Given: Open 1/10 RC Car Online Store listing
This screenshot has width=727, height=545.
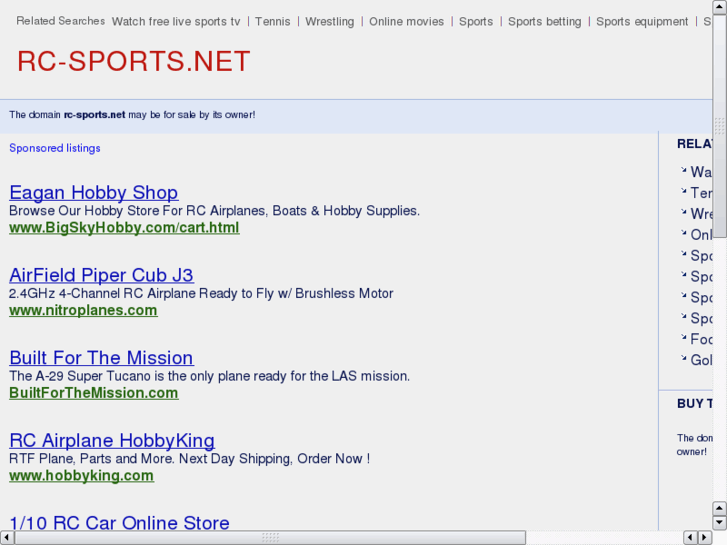Looking at the screenshot, I should [x=120, y=522].
